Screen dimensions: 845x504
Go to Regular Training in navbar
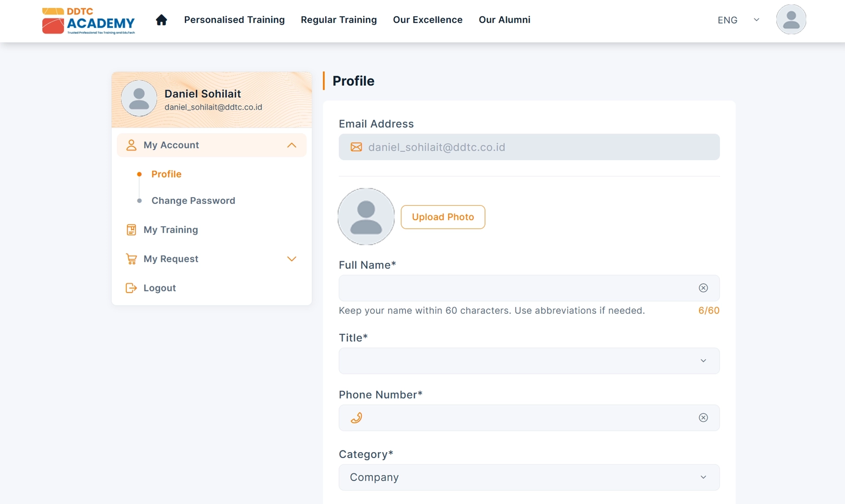point(338,20)
